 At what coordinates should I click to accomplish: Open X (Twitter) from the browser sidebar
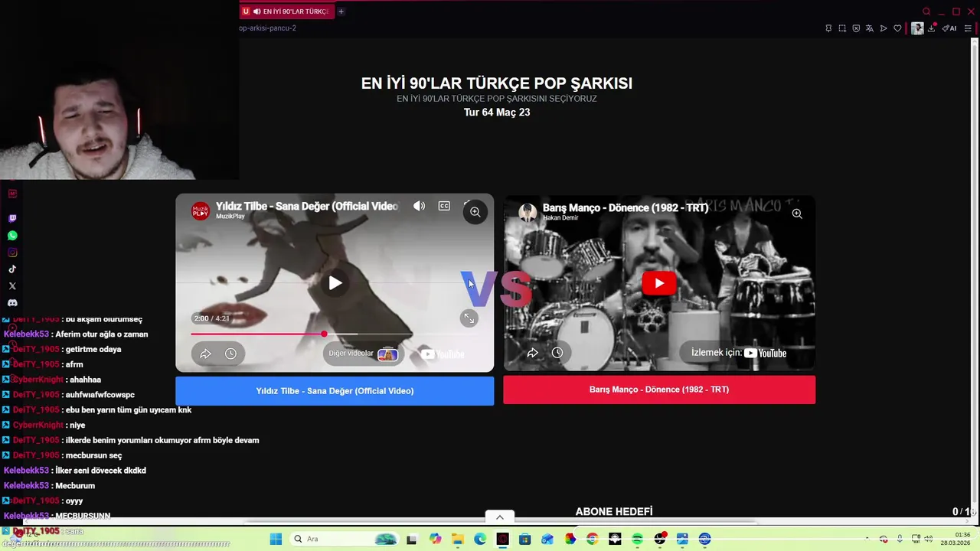(x=12, y=286)
